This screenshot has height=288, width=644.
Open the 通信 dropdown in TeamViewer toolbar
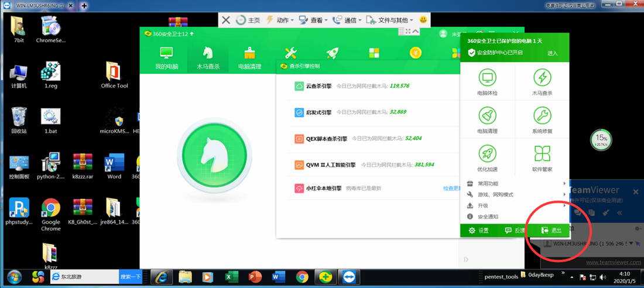coord(347,20)
